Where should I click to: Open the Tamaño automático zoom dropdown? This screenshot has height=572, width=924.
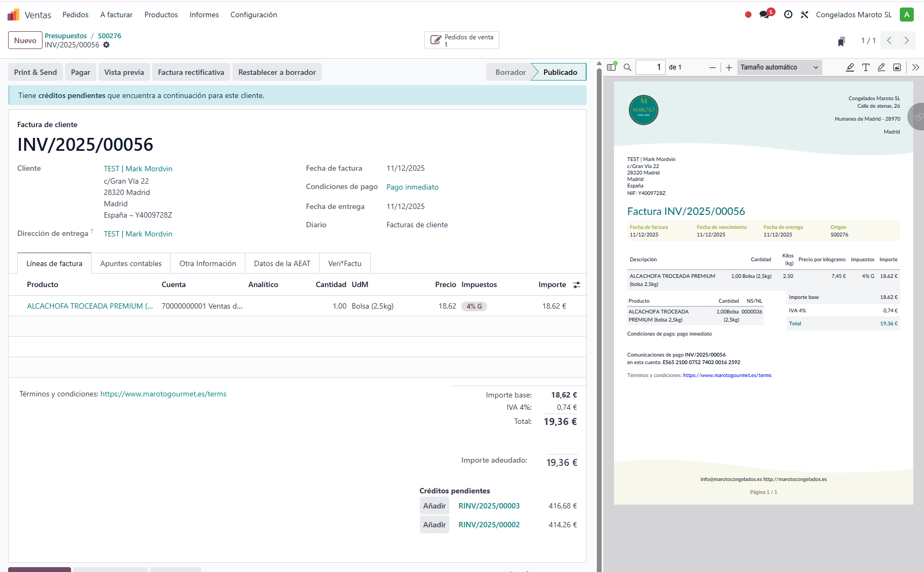779,67
